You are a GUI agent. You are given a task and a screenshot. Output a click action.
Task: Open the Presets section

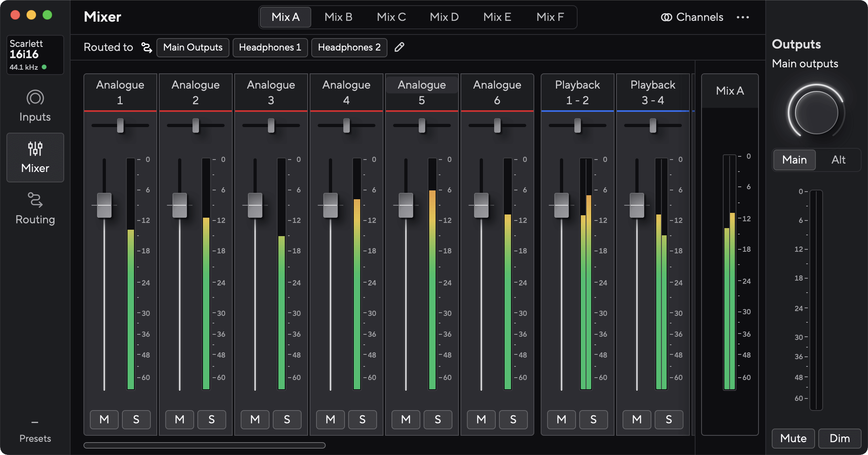click(35, 431)
